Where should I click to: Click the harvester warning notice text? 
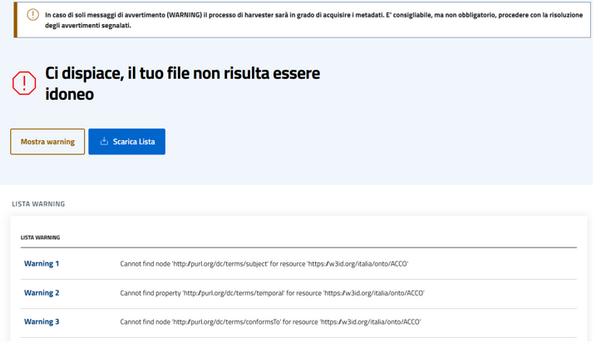point(314,20)
